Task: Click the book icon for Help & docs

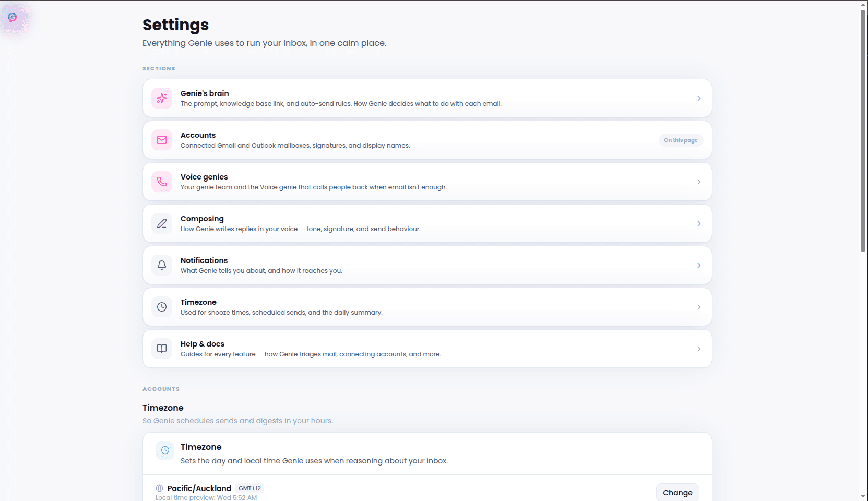Action: [162, 349]
